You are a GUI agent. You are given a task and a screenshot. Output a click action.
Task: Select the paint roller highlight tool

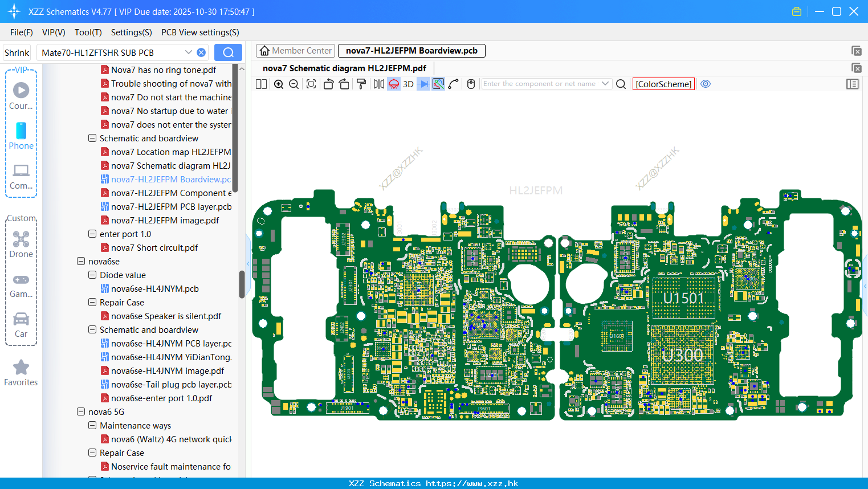(x=361, y=84)
